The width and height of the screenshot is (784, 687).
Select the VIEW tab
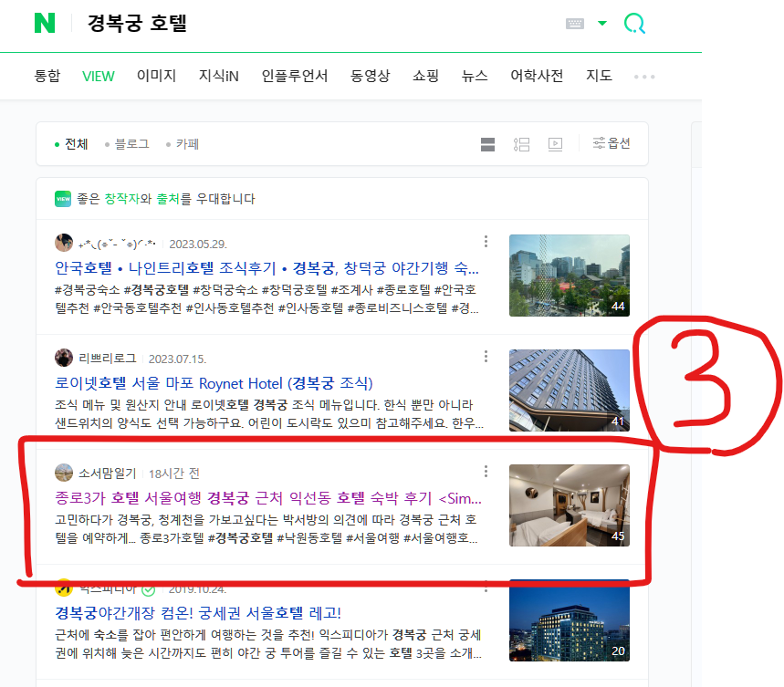coord(99,76)
